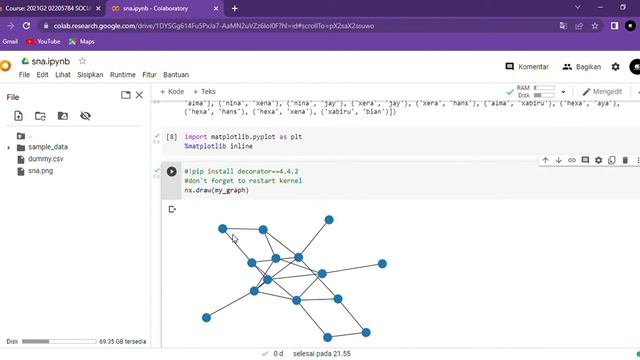This screenshot has width=640, height=360.
Task: Open Mengedit editing mode menu
Action: click(602, 91)
